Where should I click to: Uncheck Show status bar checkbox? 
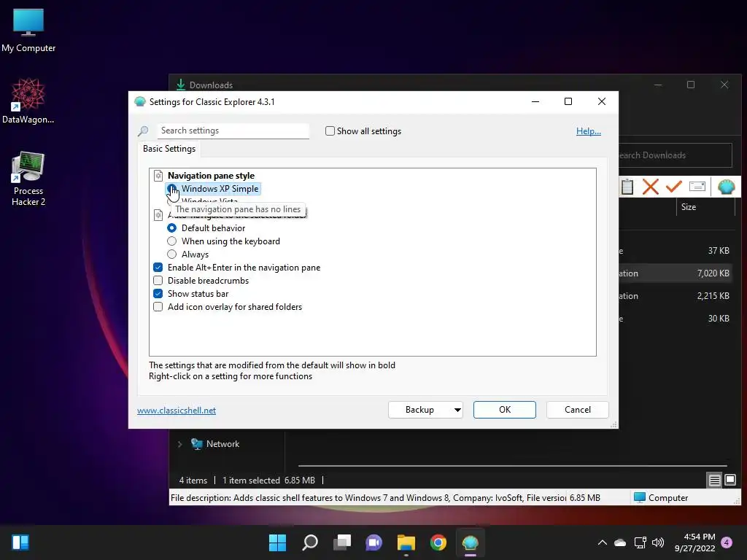pos(158,294)
